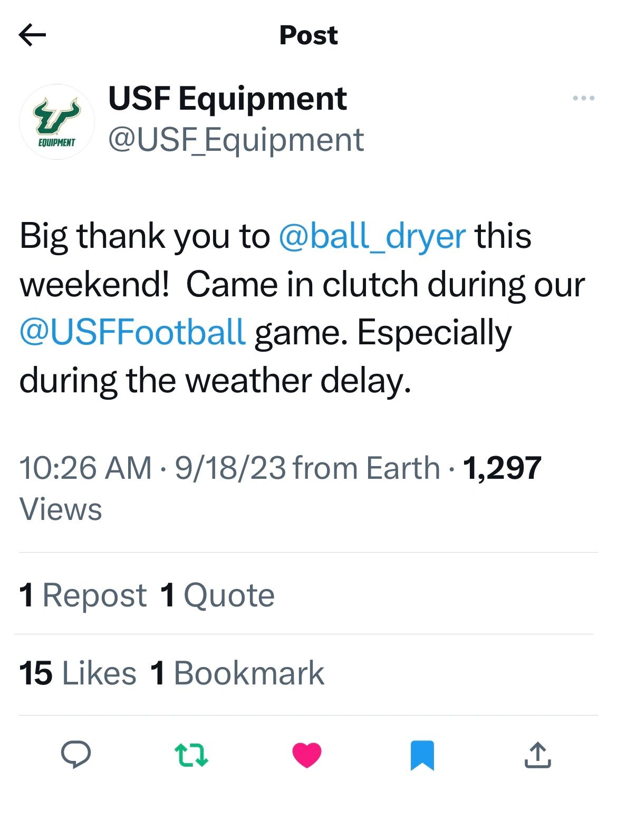Tap the USF Equipment display name
Viewport: 617px width, 840px height.
click(x=227, y=99)
